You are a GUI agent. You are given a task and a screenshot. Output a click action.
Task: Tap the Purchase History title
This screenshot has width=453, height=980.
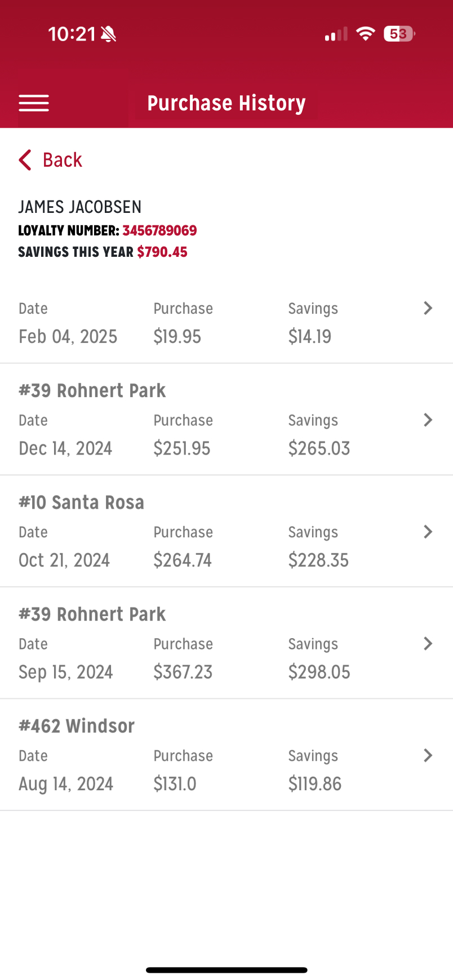226,103
